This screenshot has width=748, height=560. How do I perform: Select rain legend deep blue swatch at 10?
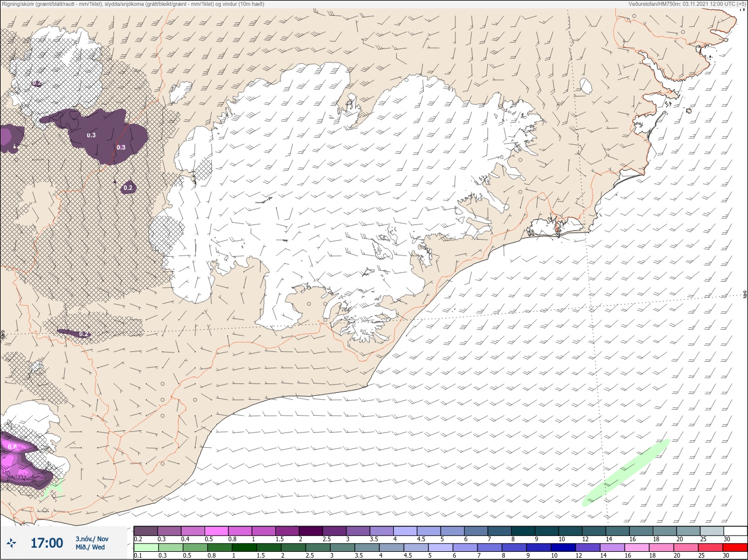tap(563, 548)
